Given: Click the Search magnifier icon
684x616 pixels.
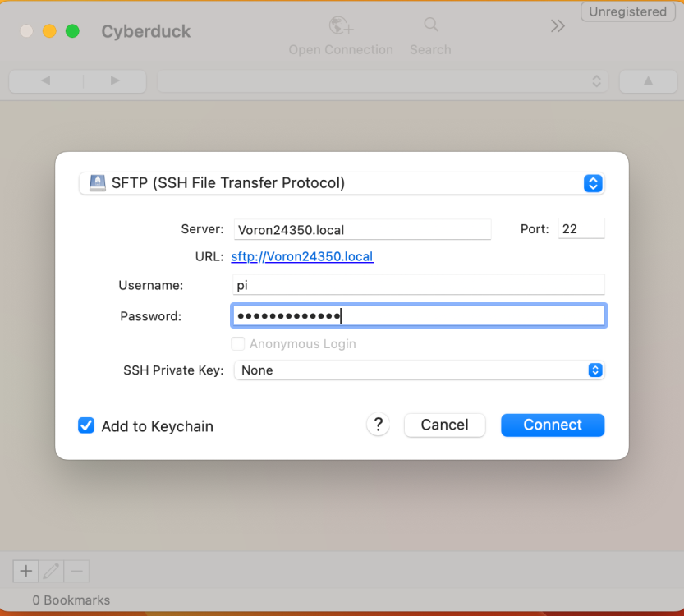Looking at the screenshot, I should click(x=431, y=25).
